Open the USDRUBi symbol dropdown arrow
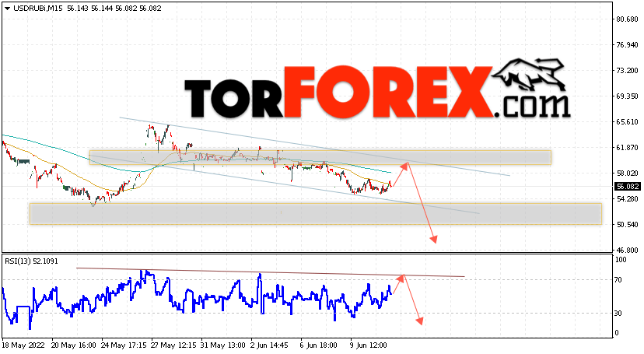Screen dimensions: 644x354 8,9
